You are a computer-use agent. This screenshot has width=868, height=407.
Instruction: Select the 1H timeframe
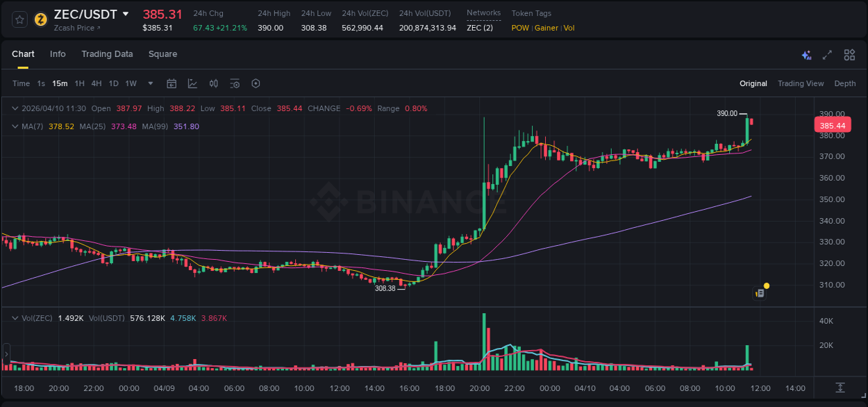coord(81,83)
